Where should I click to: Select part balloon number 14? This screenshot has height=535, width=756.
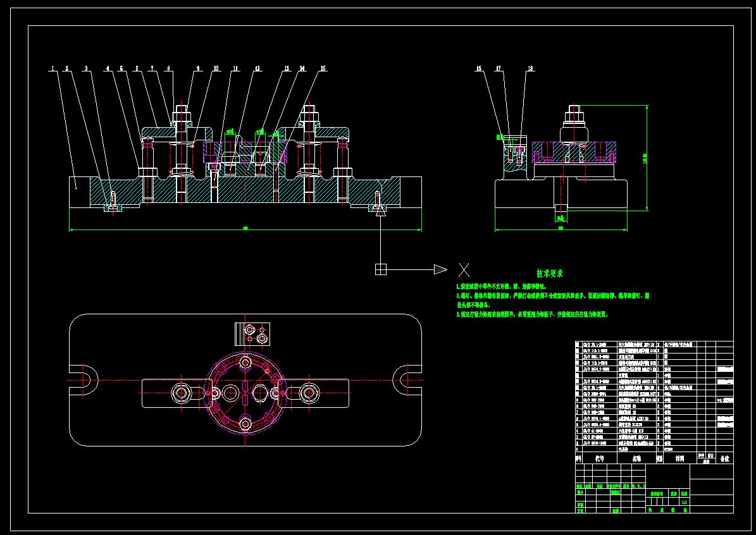(302, 68)
